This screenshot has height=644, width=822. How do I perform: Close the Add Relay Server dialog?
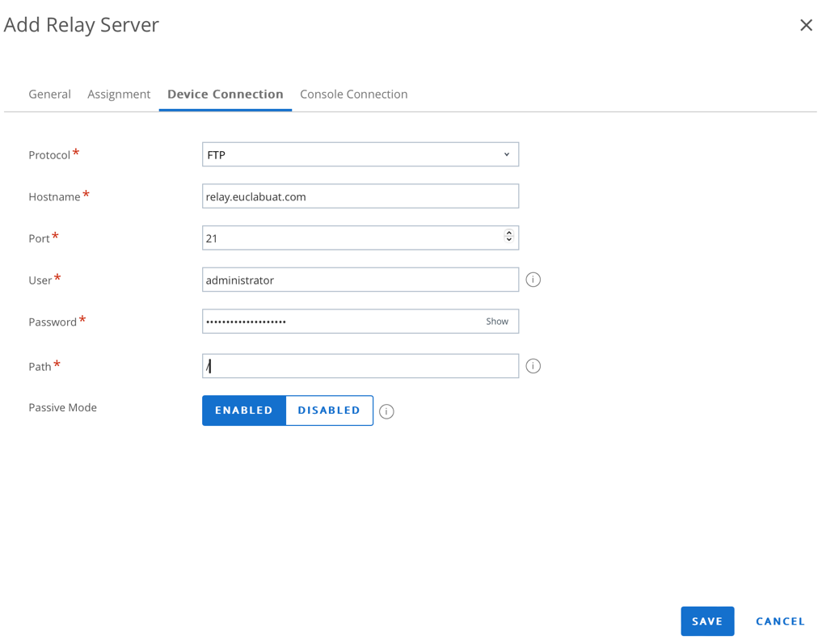pyautogui.click(x=806, y=25)
